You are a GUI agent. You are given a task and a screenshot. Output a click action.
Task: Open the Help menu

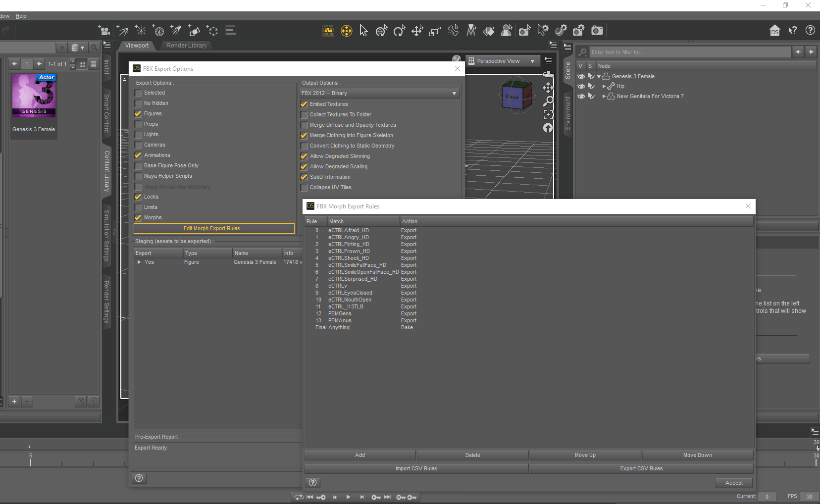click(x=21, y=16)
